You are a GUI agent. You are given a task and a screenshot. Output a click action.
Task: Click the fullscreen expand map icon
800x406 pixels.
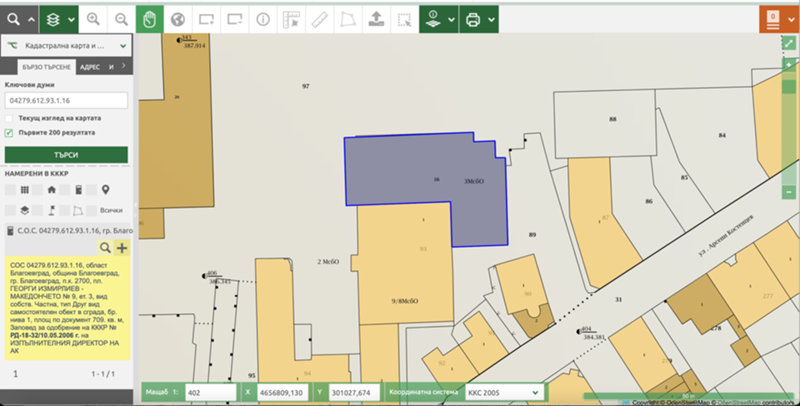click(x=789, y=44)
